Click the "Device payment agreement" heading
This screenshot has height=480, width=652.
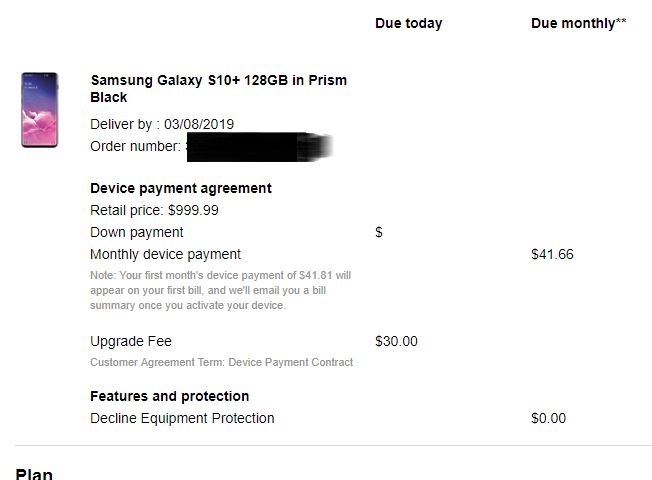tap(180, 188)
